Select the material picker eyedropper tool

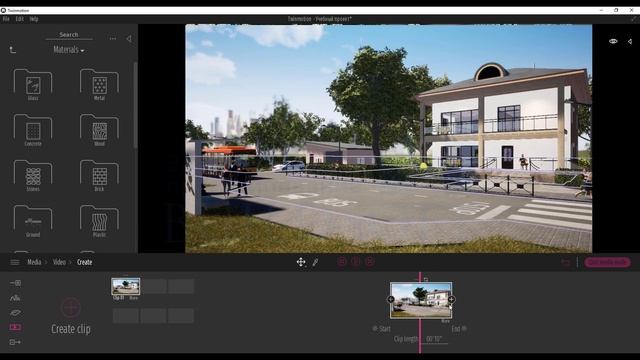point(316,262)
